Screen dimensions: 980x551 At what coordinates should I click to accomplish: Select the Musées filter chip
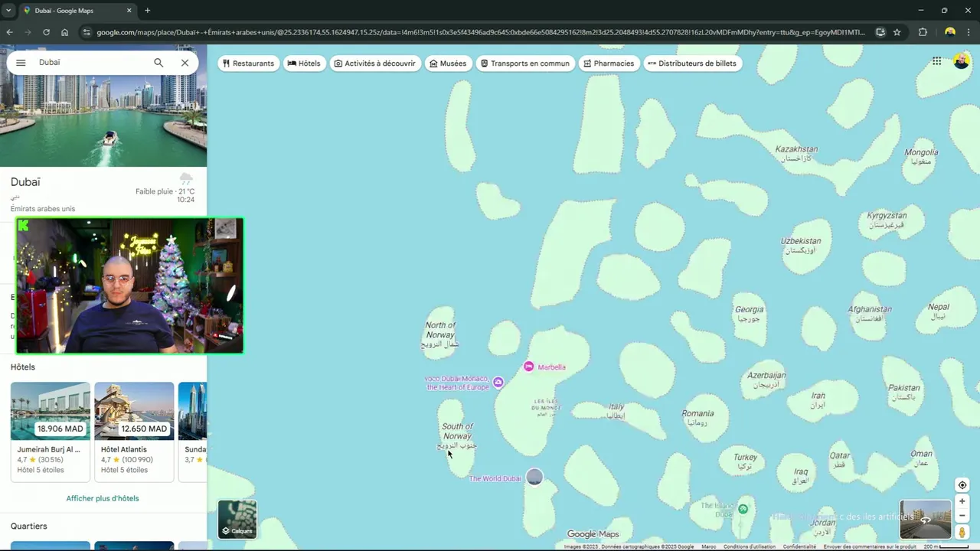pos(448,64)
